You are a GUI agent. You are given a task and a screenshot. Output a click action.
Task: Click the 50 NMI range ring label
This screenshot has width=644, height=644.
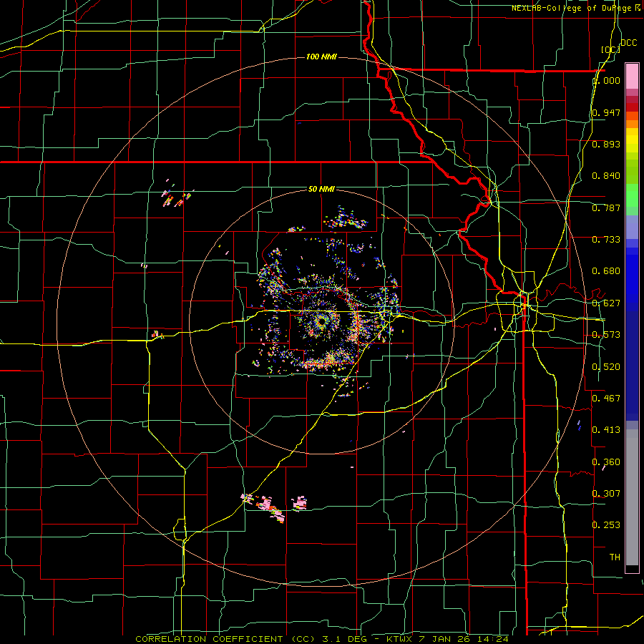321,189
